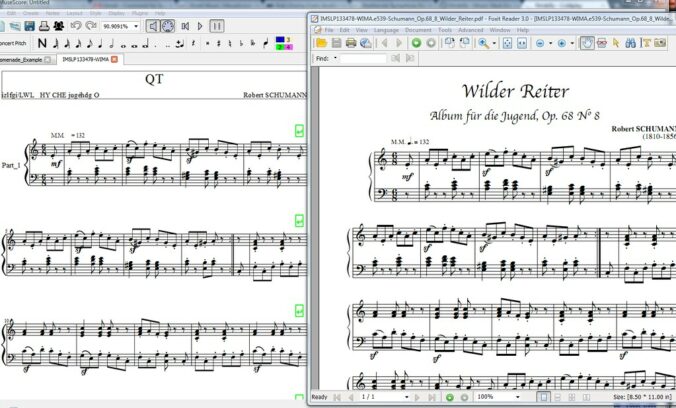Select Foxit Hand tool
The image size is (676, 408).
pos(587,43)
